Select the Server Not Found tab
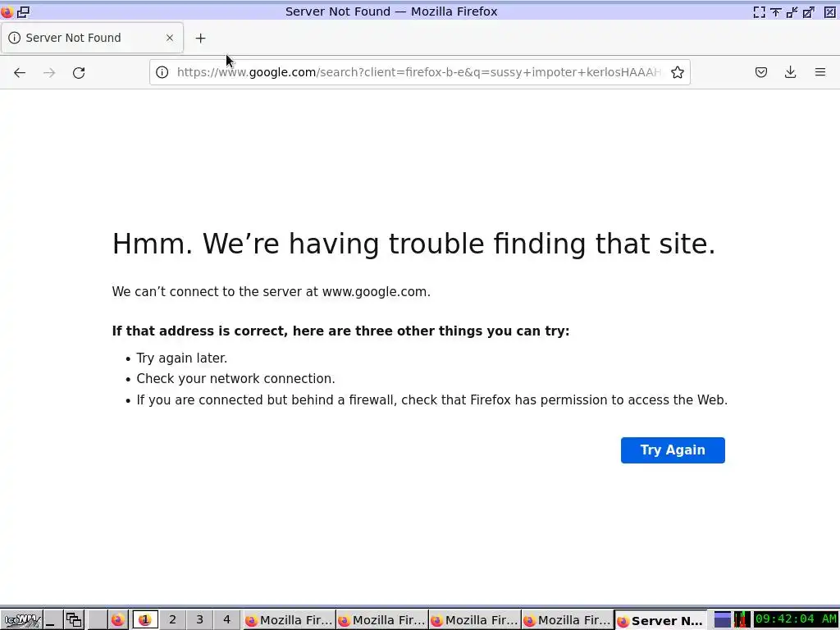This screenshot has height=630, width=840. (92, 38)
